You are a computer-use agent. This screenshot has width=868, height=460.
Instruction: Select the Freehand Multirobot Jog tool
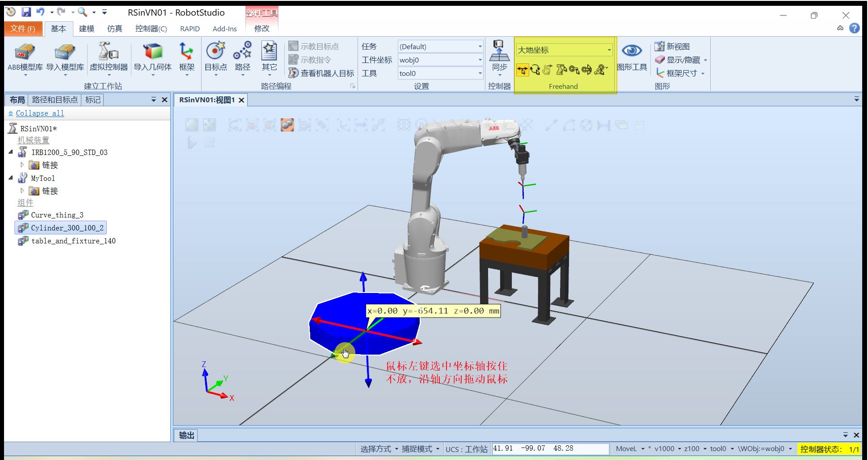point(600,70)
